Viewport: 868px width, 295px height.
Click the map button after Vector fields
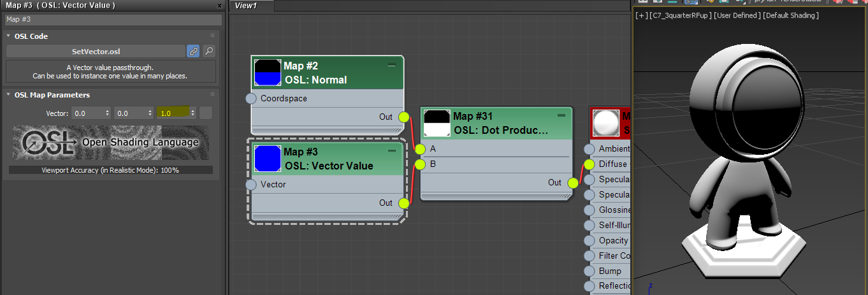coord(206,113)
